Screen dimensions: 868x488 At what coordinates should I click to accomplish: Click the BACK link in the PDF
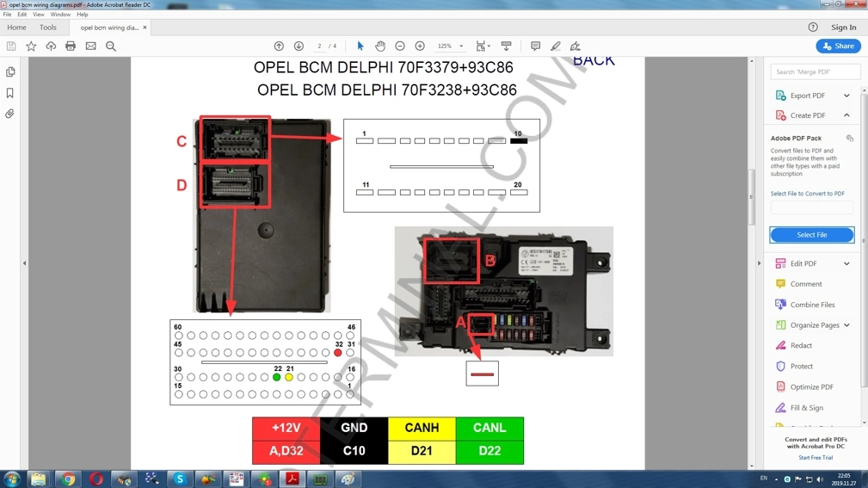(594, 60)
